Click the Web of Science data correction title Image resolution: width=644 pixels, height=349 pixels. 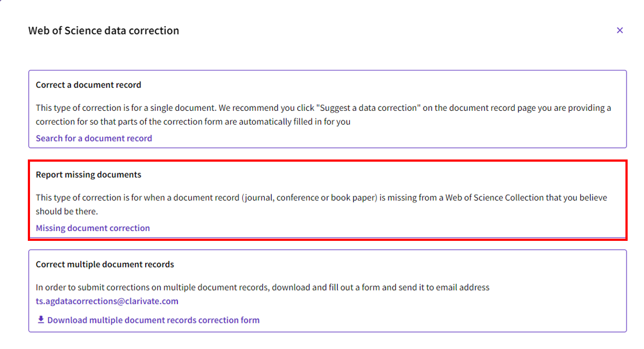tap(104, 31)
